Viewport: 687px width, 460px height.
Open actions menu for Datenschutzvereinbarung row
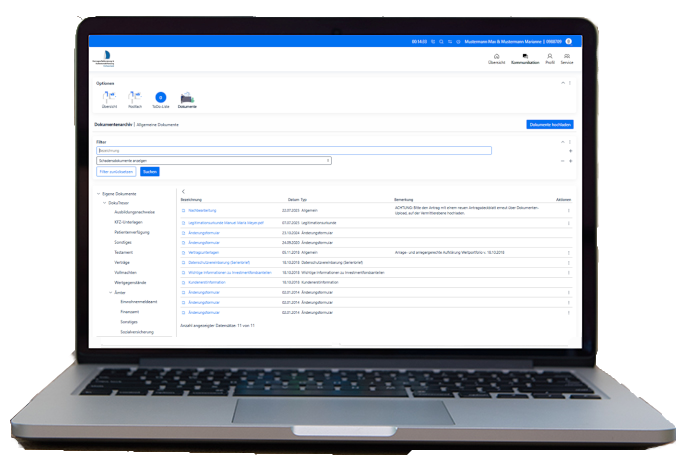coord(569,263)
